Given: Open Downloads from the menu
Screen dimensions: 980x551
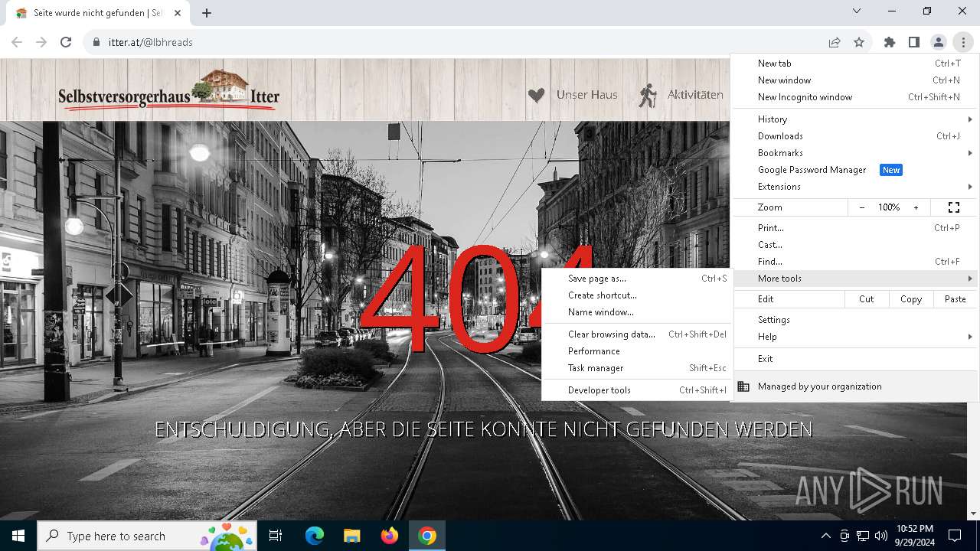Looking at the screenshot, I should (854, 136).
